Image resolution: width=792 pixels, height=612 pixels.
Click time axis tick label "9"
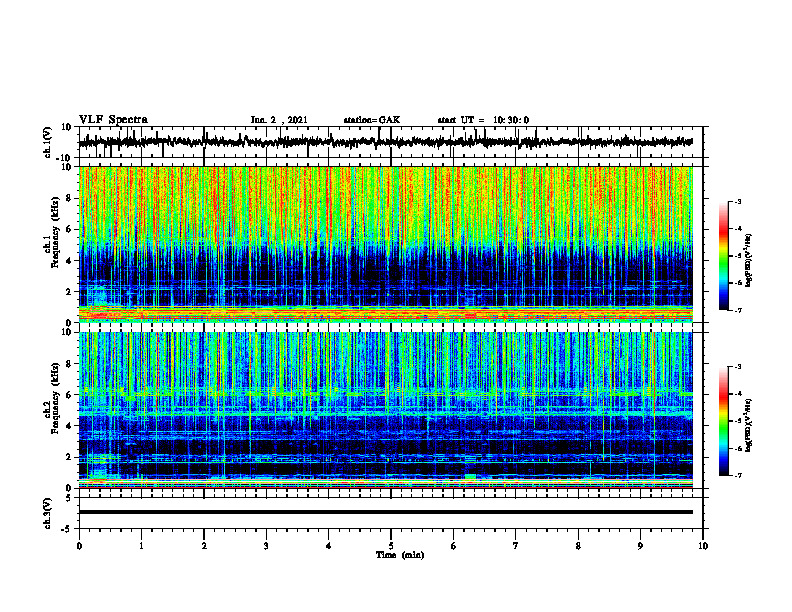pyautogui.click(x=640, y=546)
